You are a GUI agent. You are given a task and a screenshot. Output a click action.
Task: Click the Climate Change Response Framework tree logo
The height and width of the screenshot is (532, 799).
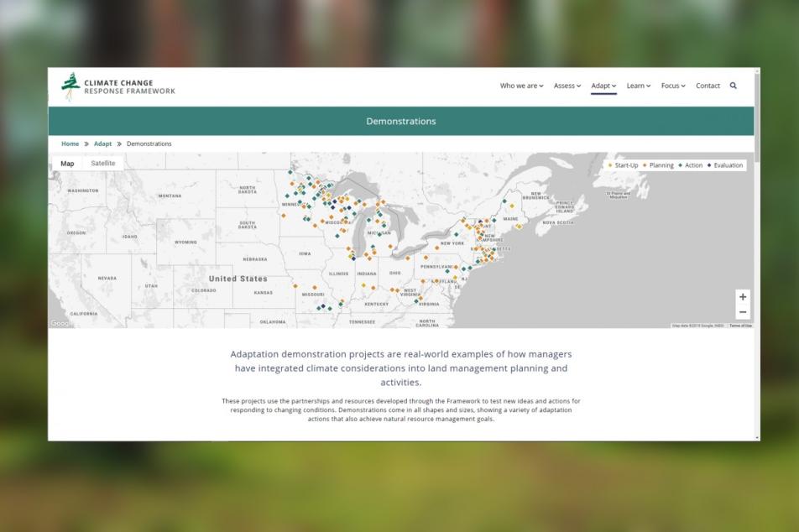[x=70, y=86]
